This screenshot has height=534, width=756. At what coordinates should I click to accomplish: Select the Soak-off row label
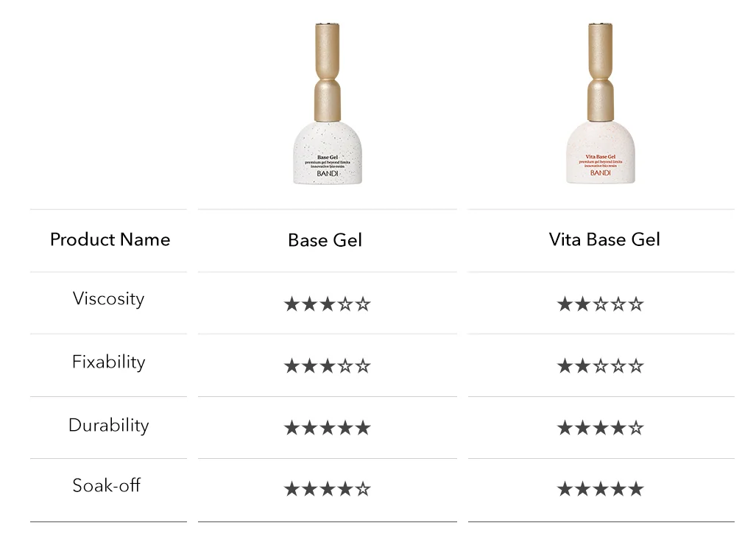[106, 485]
